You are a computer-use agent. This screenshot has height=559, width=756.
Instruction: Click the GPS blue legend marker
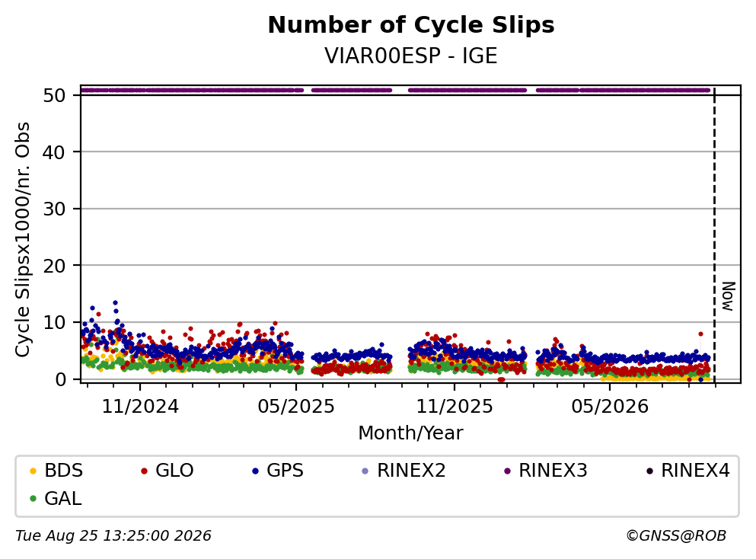point(256,471)
